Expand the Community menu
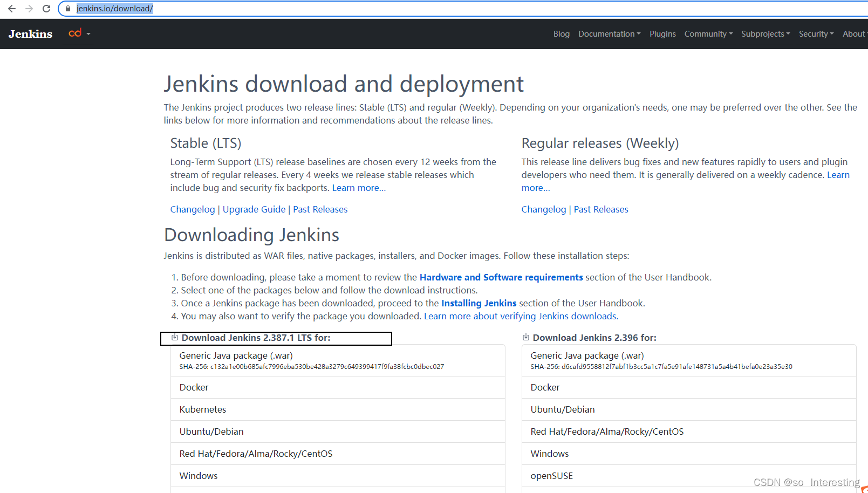Screen dimensions: 868x493 coord(706,33)
